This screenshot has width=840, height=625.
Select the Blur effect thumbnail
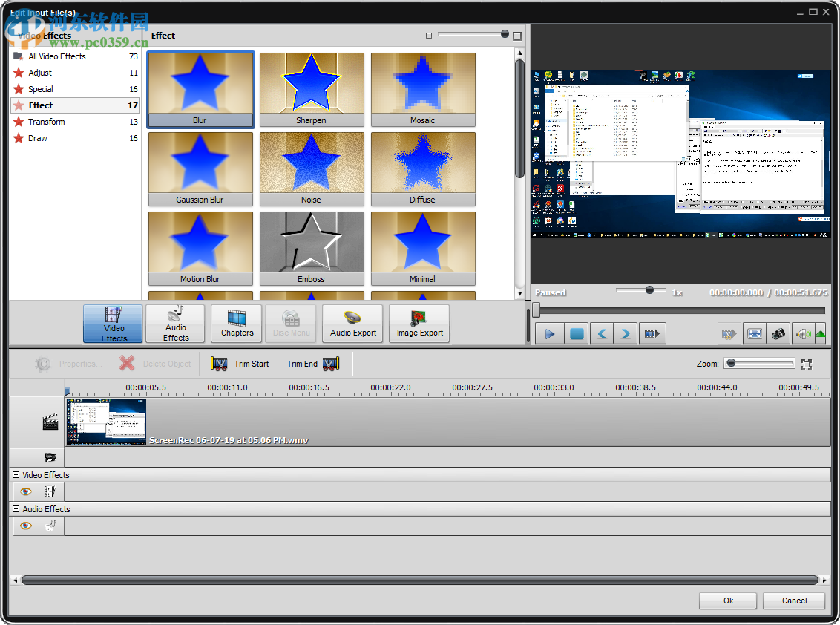coord(200,89)
